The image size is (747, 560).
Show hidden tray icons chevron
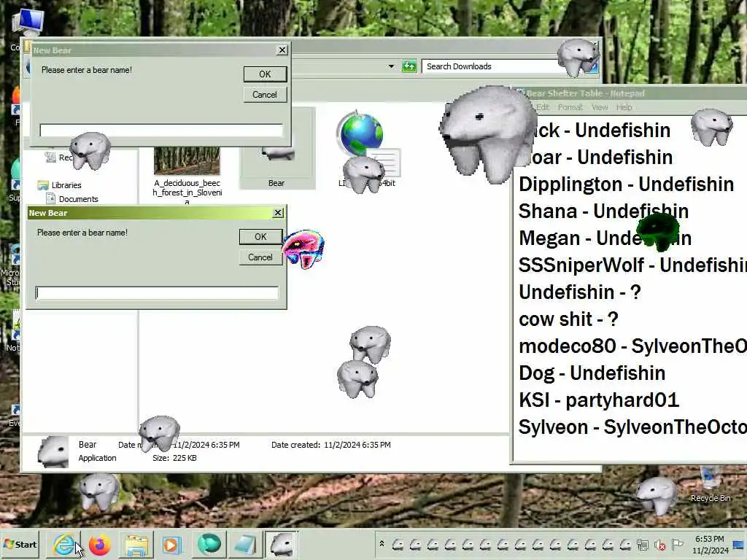(x=382, y=544)
